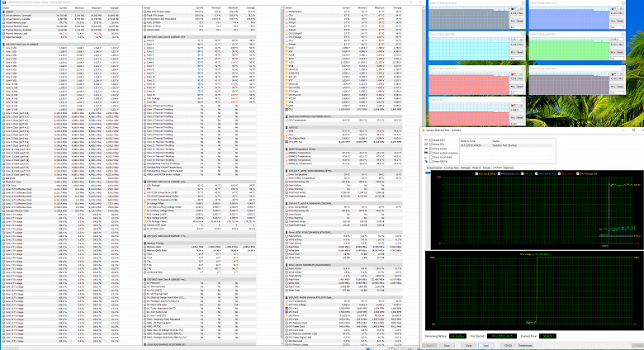
Task: Enable the Stress local disks checkbox
Action: click(431, 158)
